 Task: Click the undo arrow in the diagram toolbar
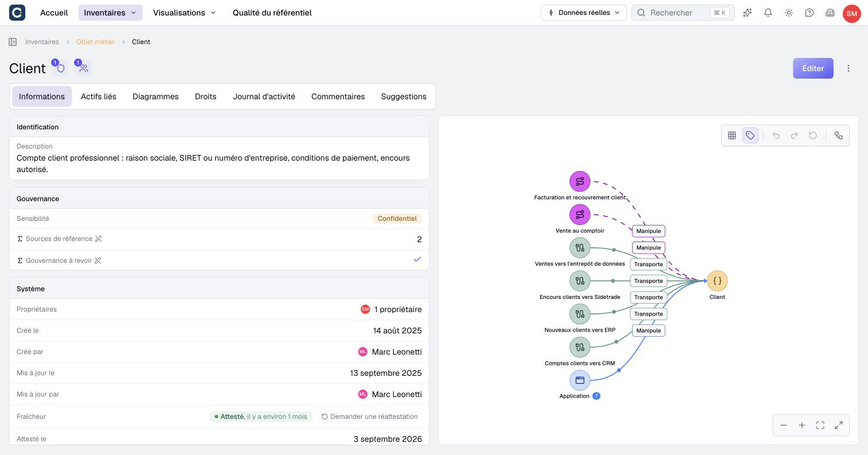(776, 135)
